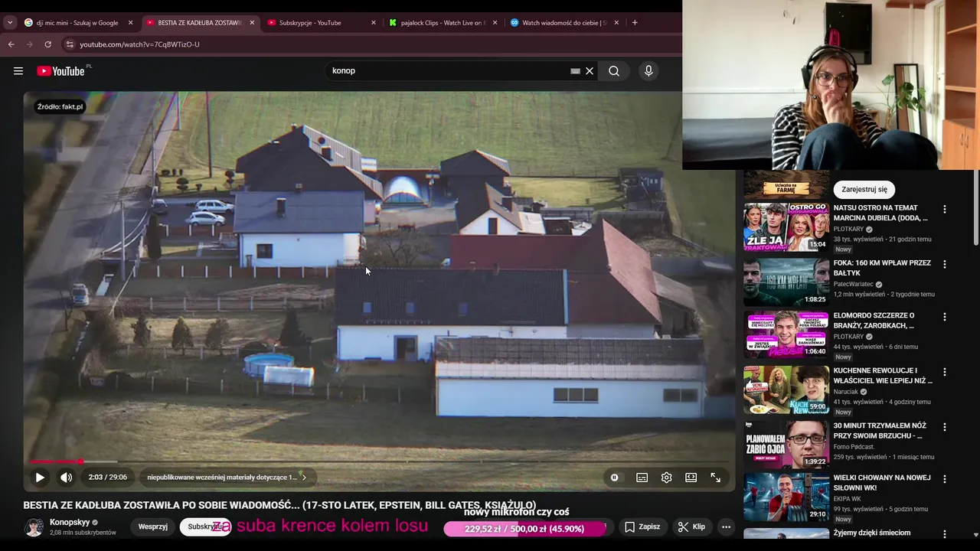Open the Konopskyy channel name link
This screenshot has width=980, height=551.
click(x=70, y=523)
